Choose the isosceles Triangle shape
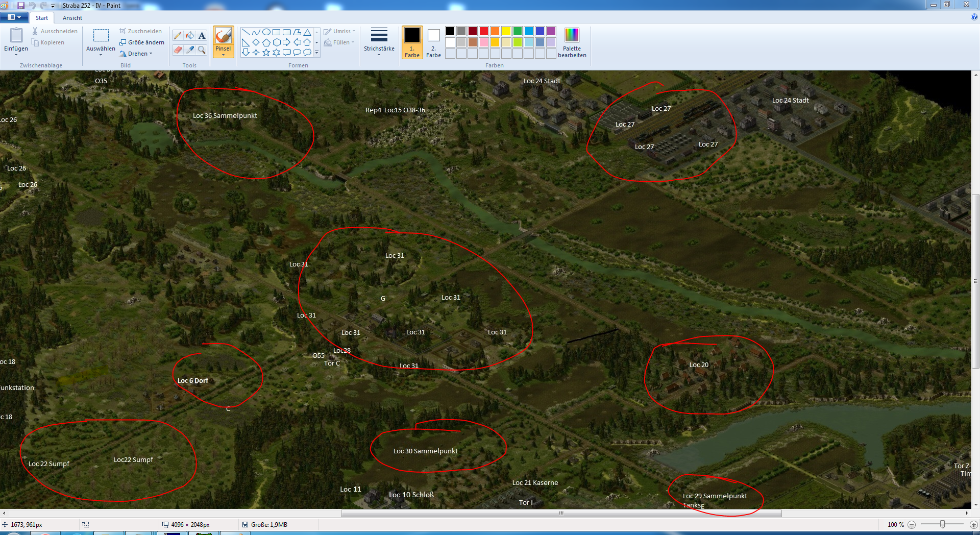 point(307,32)
